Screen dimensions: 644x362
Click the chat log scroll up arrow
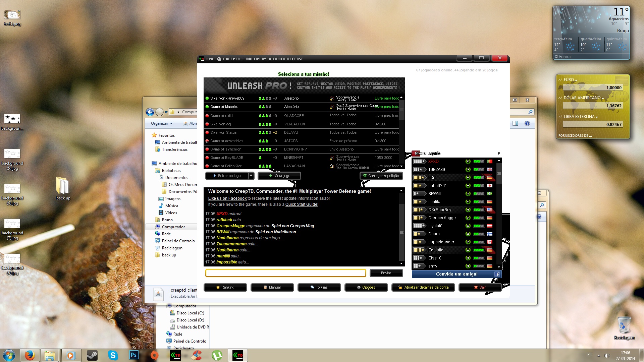click(401, 191)
